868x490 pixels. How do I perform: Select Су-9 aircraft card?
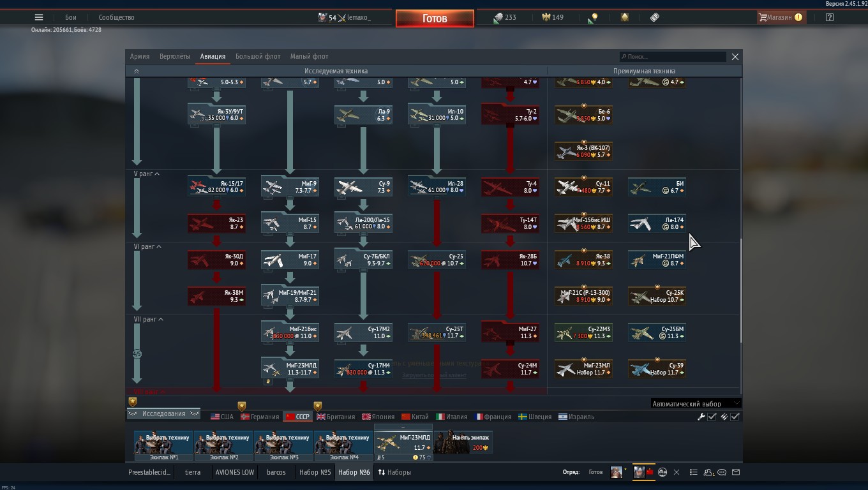tap(363, 186)
